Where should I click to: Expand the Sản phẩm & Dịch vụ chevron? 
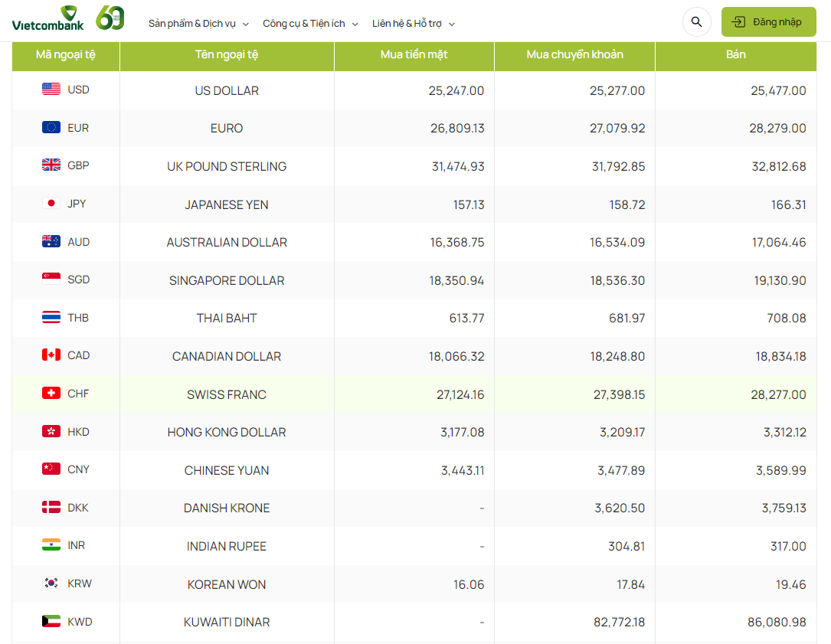coord(246,25)
